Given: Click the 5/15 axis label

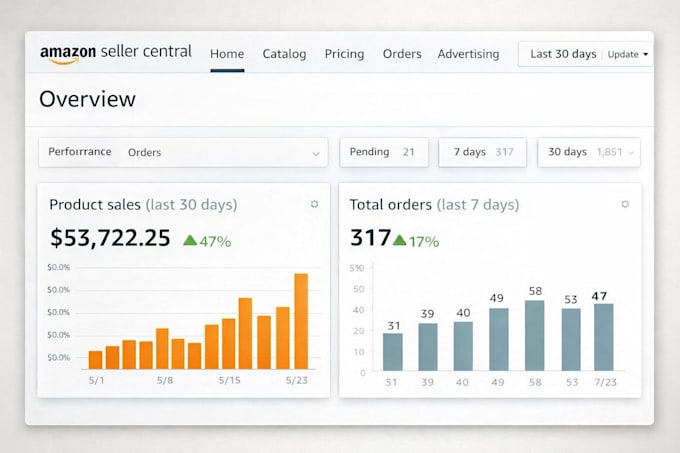Looking at the screenshot, I should pyautogui.click(x=229, y=380).
